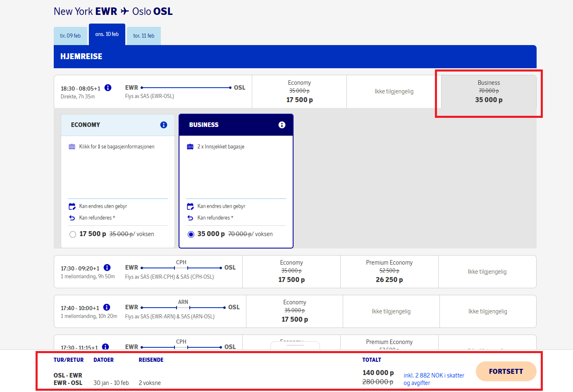Choose Business 35 000 p on 18:30 flight
This screenshot has width=573, height=392.
(x=489, y=91)
